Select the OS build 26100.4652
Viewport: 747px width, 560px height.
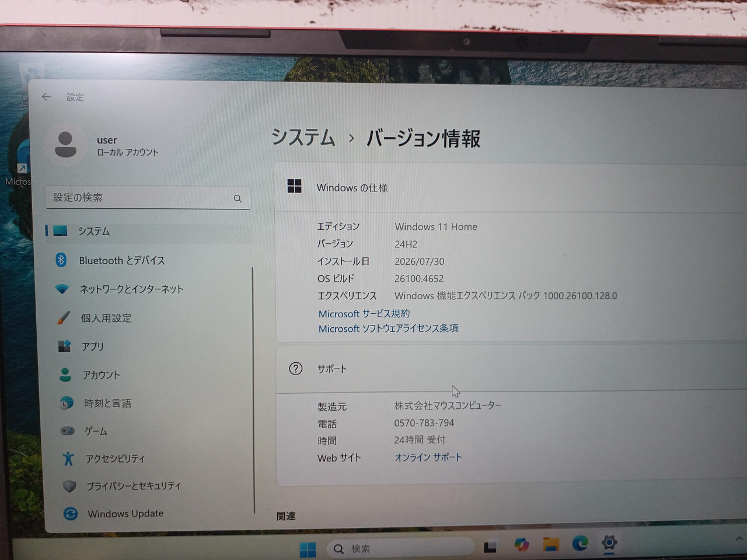[419, 279]
